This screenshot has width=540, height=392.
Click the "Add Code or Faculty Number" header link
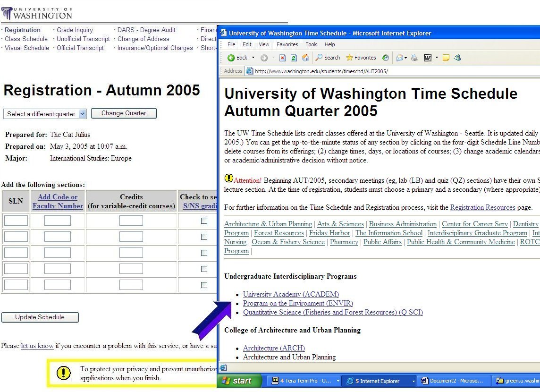click(x=58, y=202)
